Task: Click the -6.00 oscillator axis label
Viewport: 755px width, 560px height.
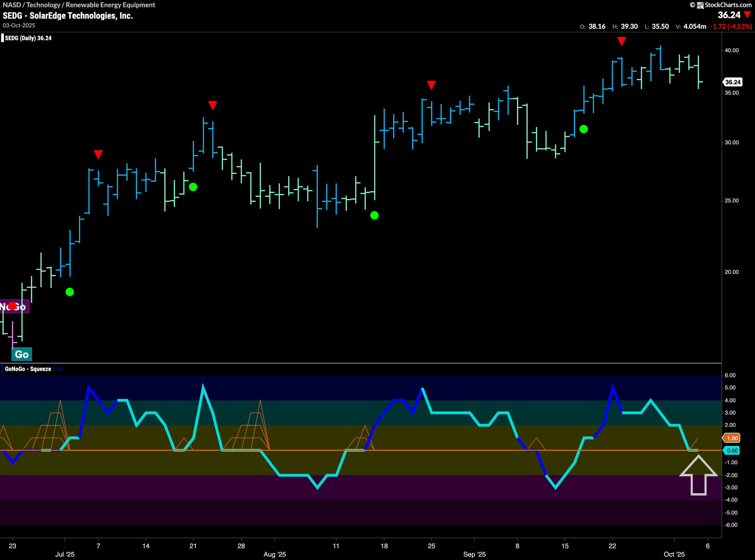Action: tap(731, 525)
